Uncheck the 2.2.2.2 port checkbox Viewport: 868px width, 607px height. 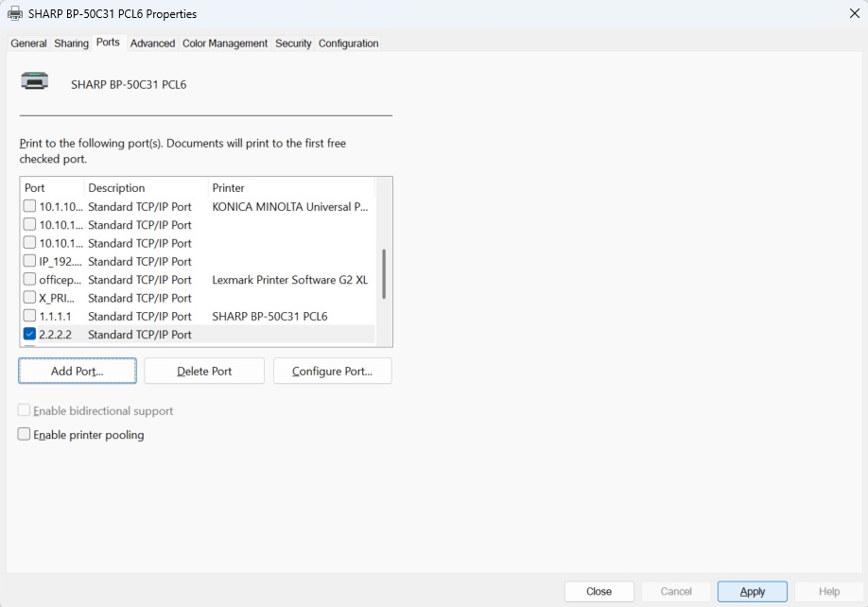[30, 334]
